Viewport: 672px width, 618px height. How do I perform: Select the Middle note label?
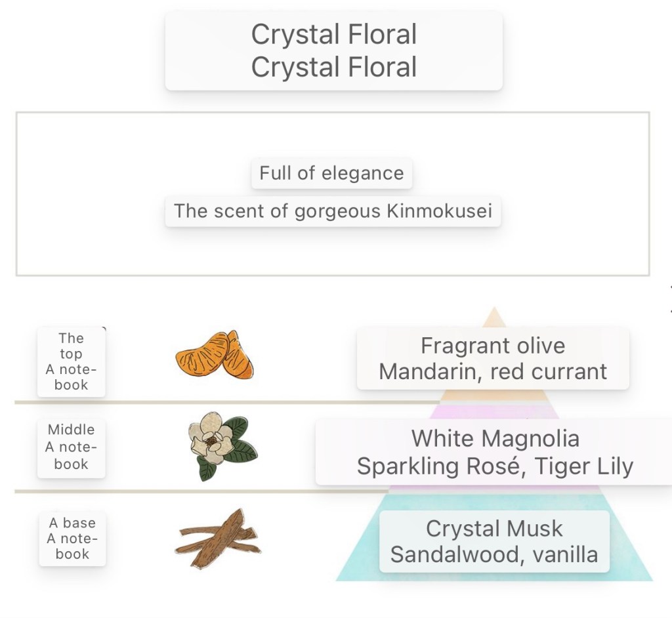71,447
